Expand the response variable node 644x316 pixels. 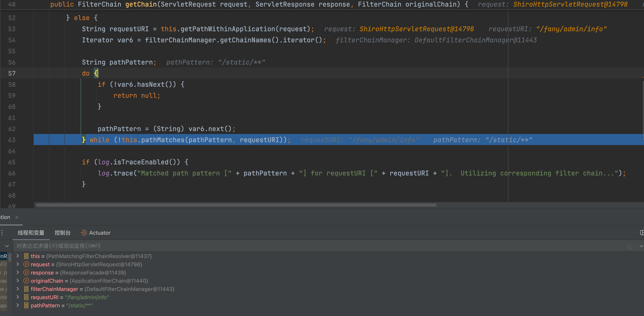click(18, 272)
